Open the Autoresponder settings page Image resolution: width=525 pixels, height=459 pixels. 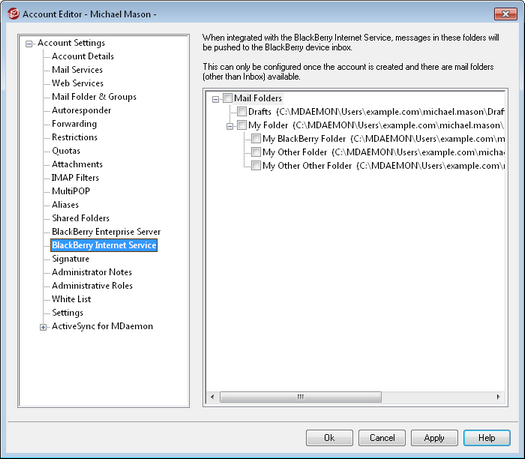[81, 110]
